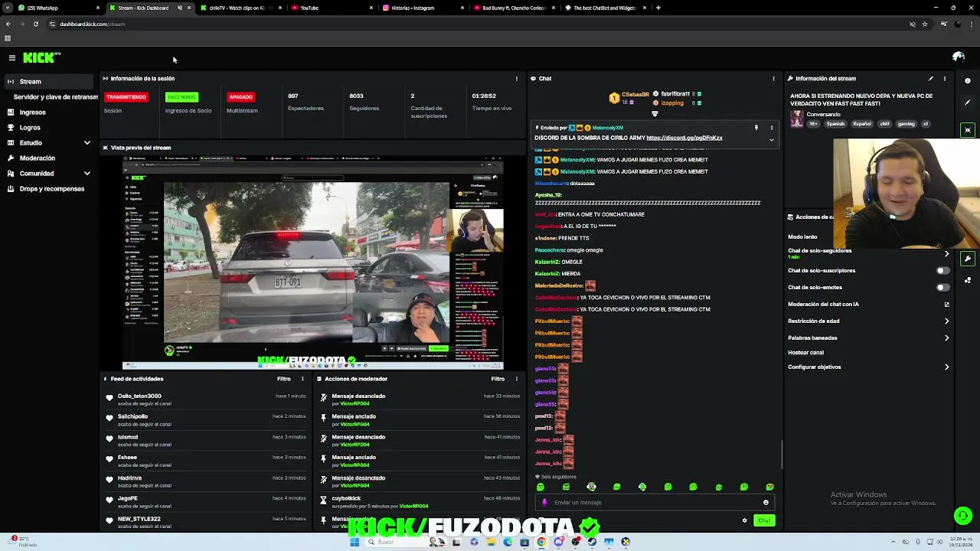Open Palabras baneadas settings arrow
This screenshot has width=980, height=551.
pos(946,337)
